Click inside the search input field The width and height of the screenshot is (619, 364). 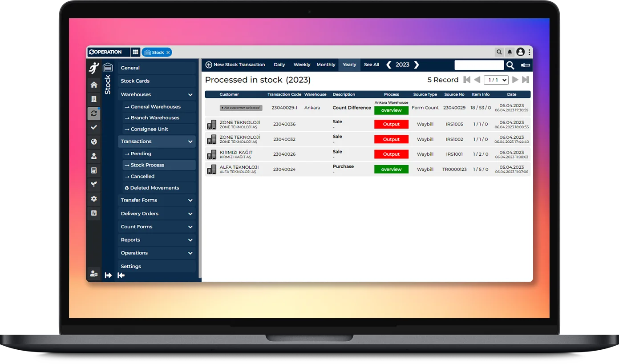coord(478,65)
